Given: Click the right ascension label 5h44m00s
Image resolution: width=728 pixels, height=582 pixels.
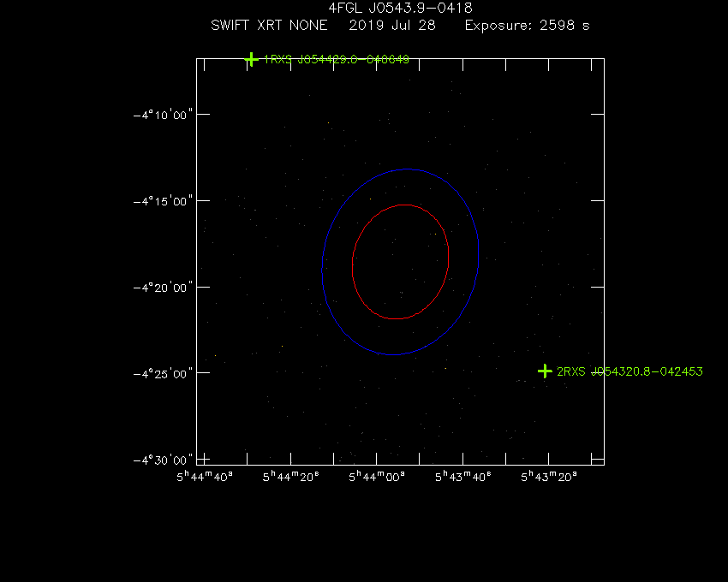Looking at the screenshot, I should tap(377, 477).
